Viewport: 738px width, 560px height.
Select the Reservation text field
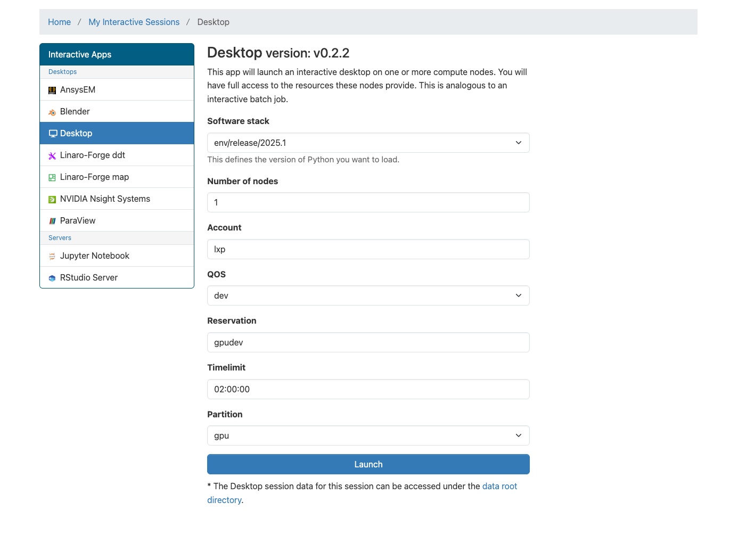tap(368, 342)
